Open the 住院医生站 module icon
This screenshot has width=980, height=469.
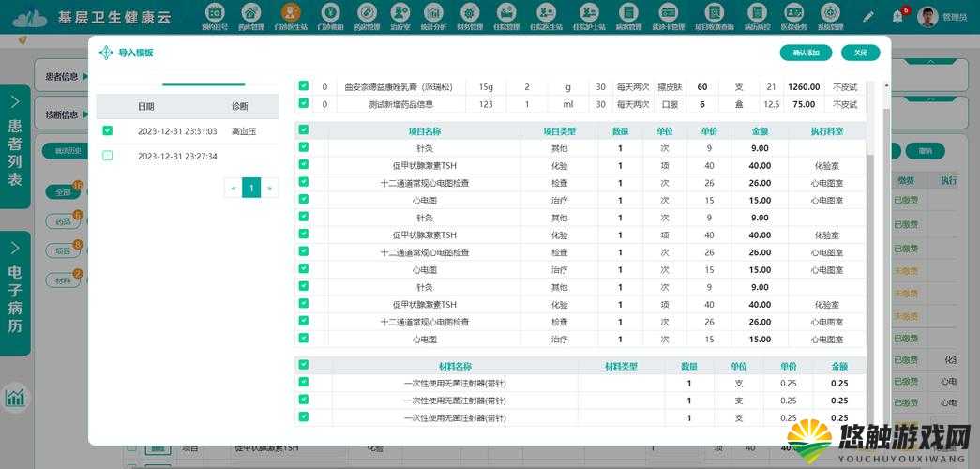click(546, 12)
